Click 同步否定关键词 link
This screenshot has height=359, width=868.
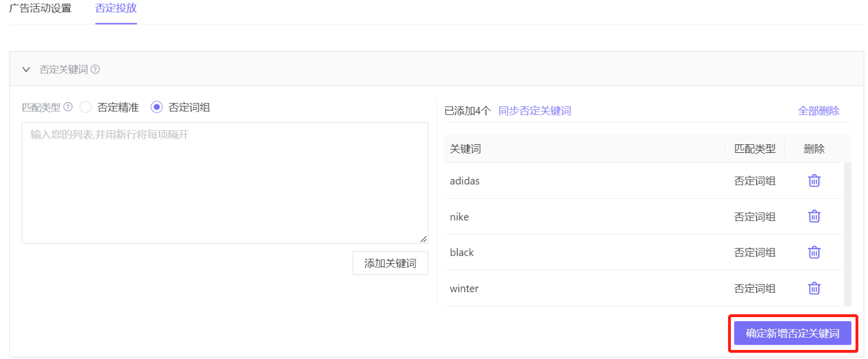[535, 111]
